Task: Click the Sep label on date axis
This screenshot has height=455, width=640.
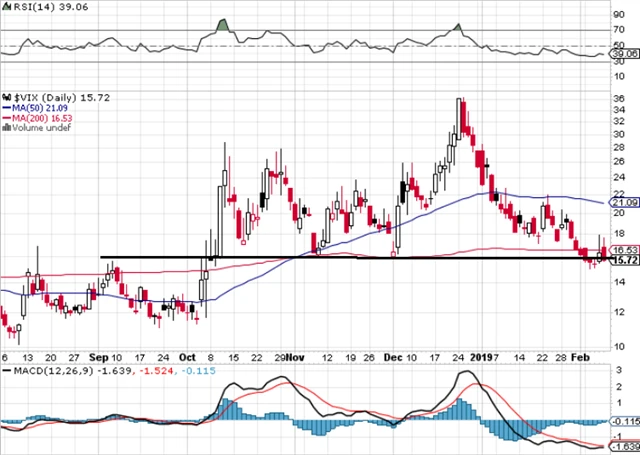Action: [100, 357]
